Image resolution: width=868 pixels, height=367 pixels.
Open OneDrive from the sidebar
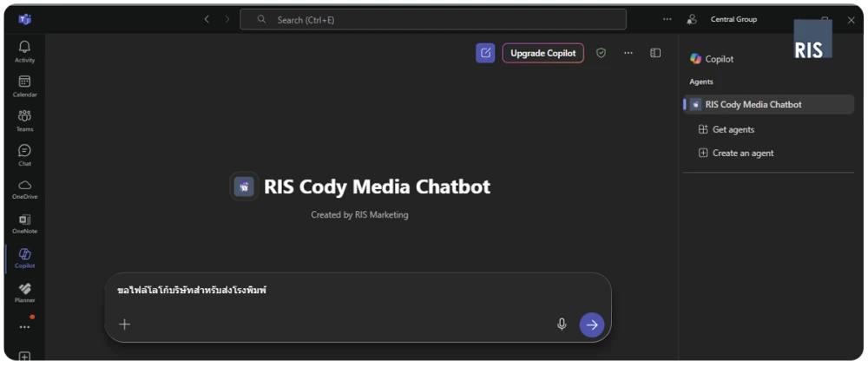pos(24,189)
